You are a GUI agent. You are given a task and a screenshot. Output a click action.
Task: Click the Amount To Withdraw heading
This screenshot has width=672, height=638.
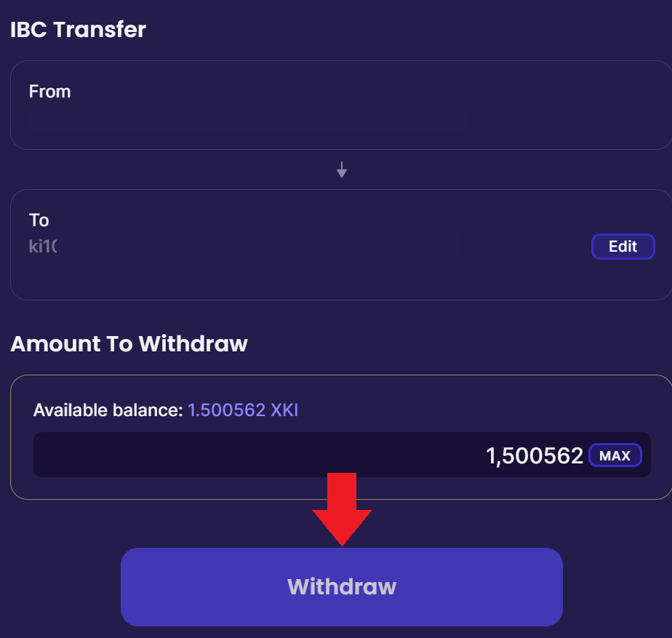(129, 343)
